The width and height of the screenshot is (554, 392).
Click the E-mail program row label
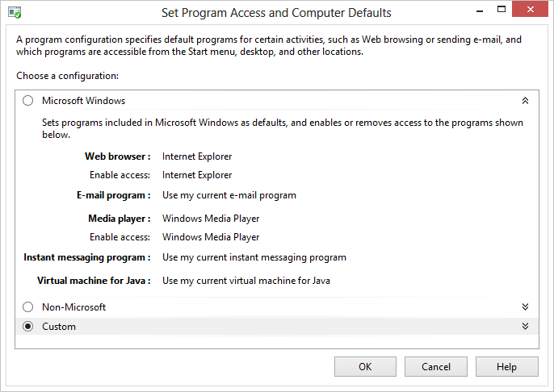[112, 195]
